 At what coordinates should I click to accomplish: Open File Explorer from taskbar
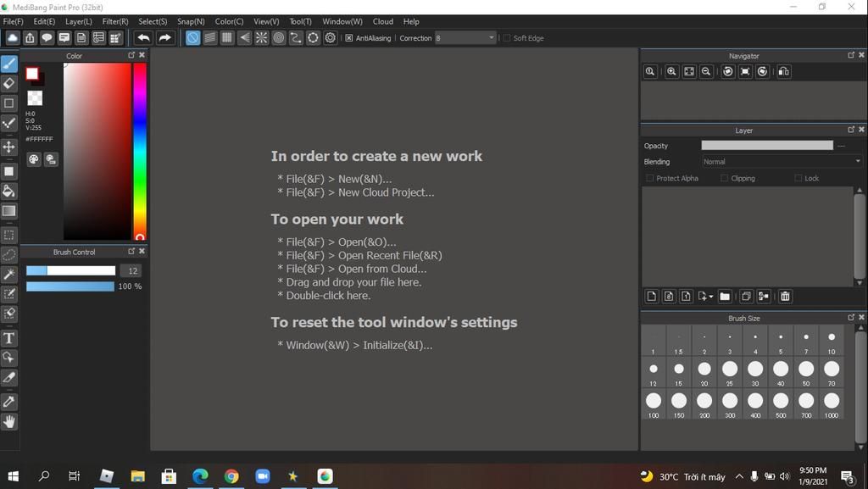coord(137,476)
